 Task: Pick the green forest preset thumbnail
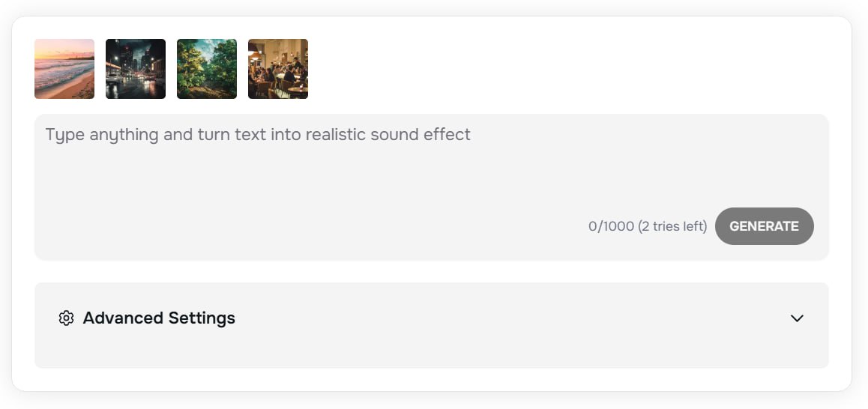(207, 69)
